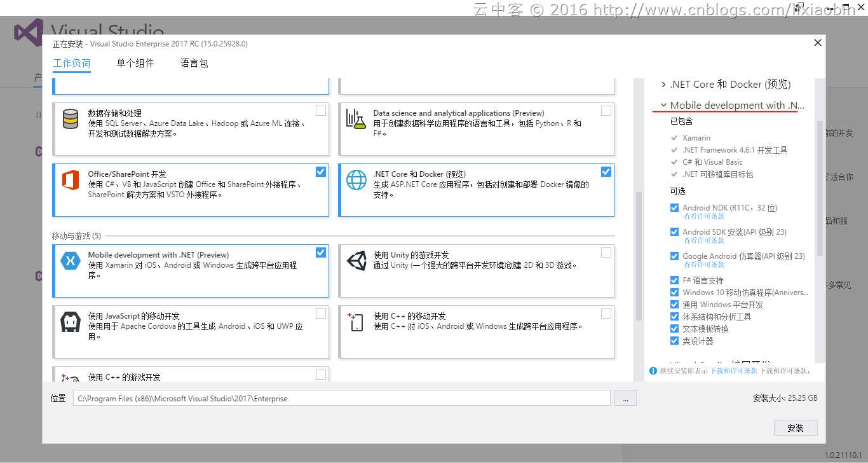Uncheck 体系结构和分析工具 option
Image resolution: width=868 pixels, height=463 pixels.
674,317
